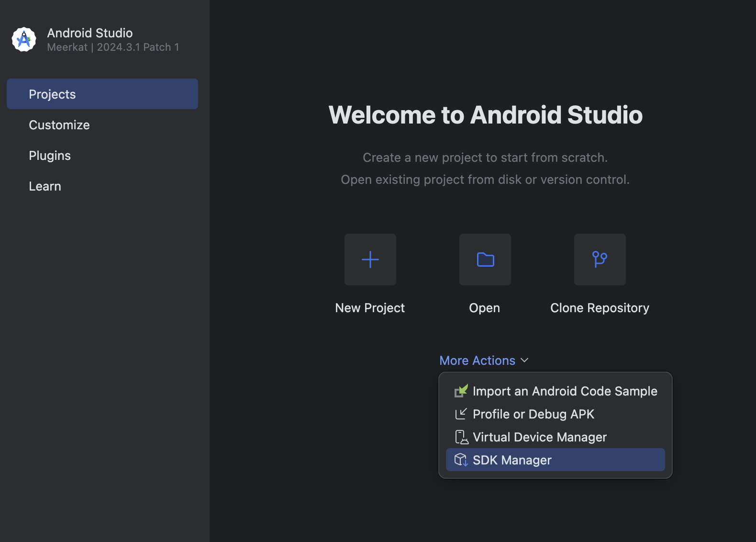This screenshot has width=756, height=542.
Task: Click the Open folder icon
Action: click(x=485, y=260)
